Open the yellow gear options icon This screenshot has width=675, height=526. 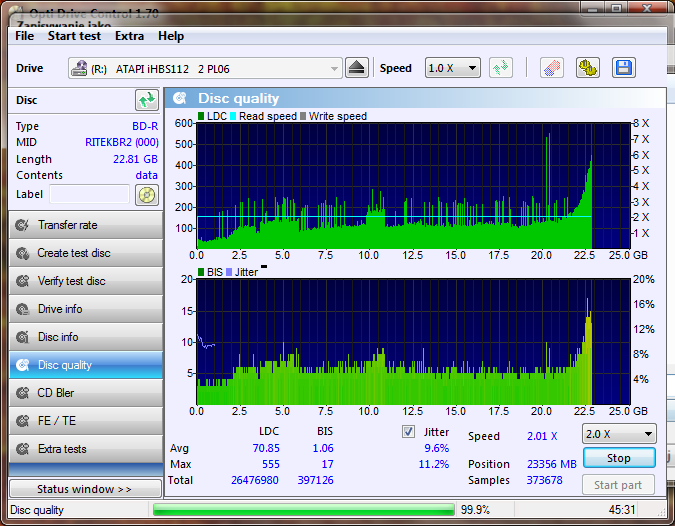(x=588, y=68)
